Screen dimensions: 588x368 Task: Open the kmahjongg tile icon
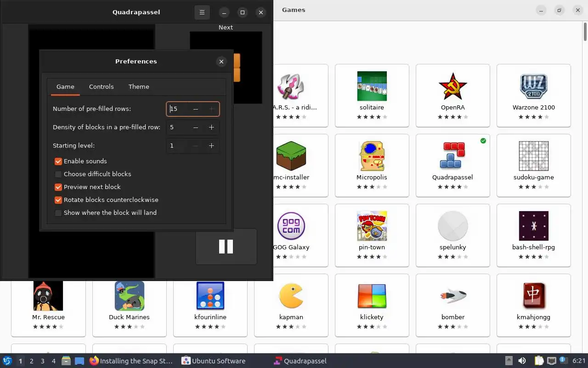534,296
